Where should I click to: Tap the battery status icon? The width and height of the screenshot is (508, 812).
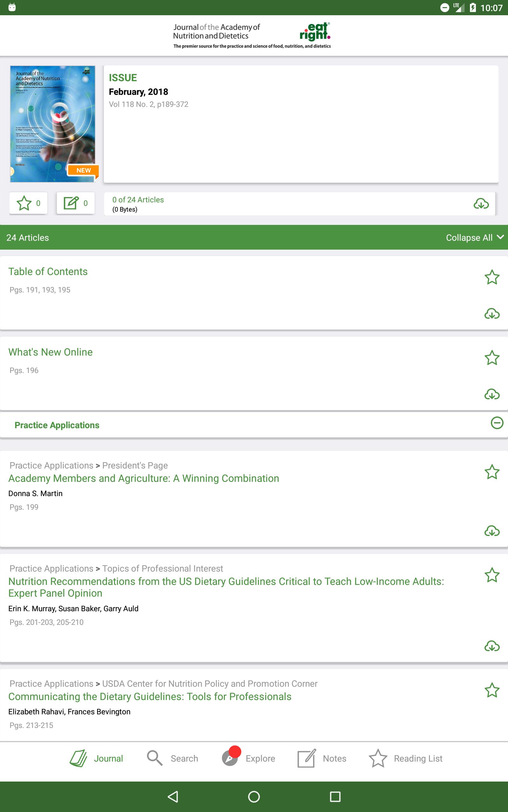pyautogui.click(x=473, y=7)
